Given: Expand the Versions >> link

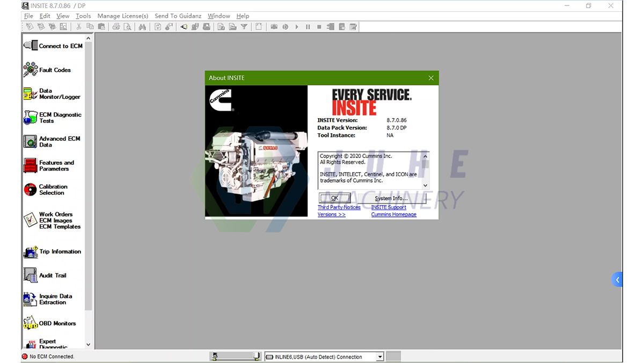Looking at the screenshot, I should [331, 215].
